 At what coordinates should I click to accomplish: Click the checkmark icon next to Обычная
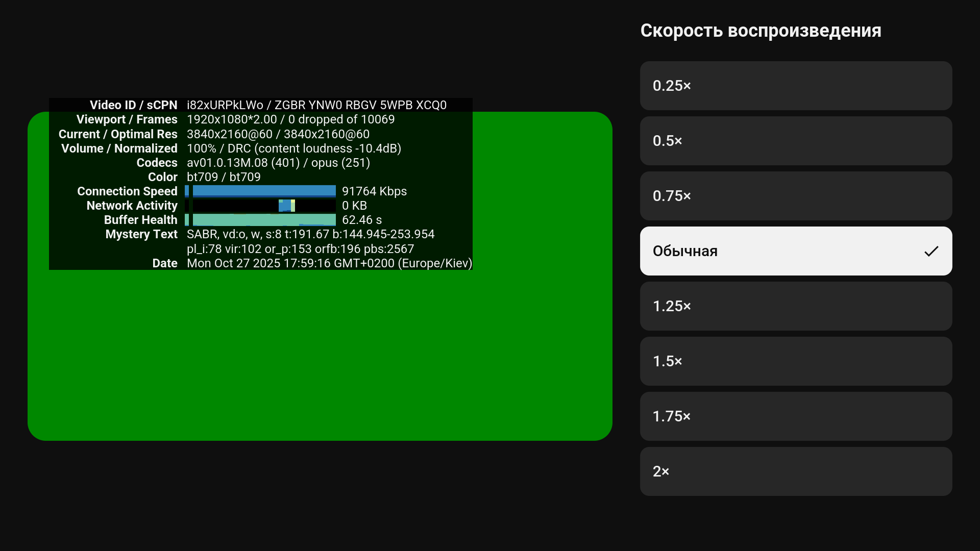click(931, 251)
